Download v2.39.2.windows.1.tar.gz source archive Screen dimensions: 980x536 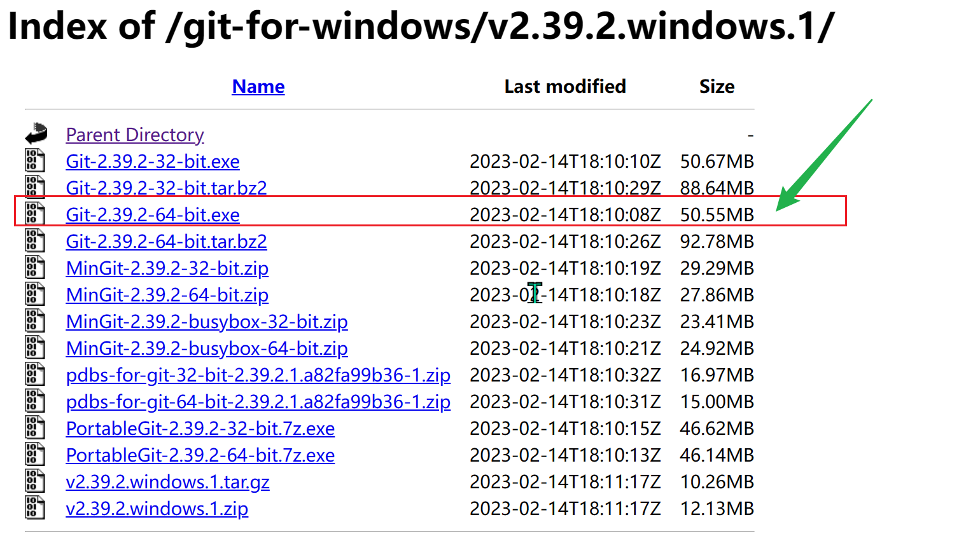[x=168, y=482]
